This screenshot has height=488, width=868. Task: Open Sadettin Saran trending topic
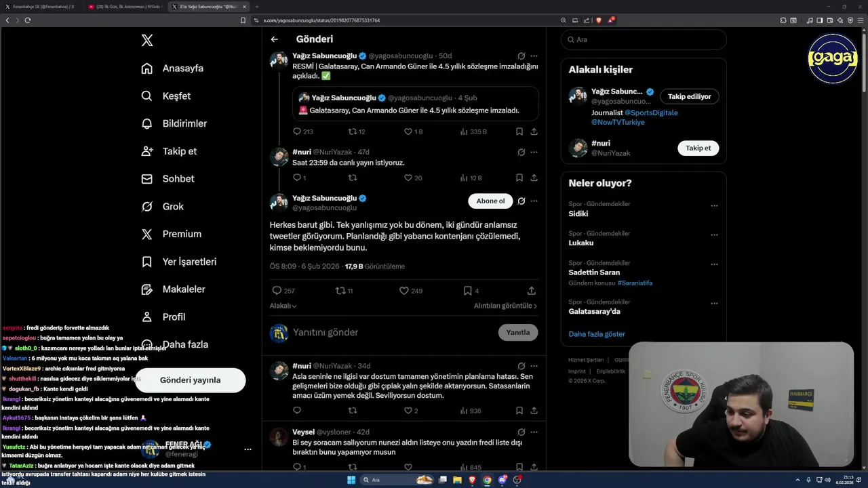pos(594,272)
